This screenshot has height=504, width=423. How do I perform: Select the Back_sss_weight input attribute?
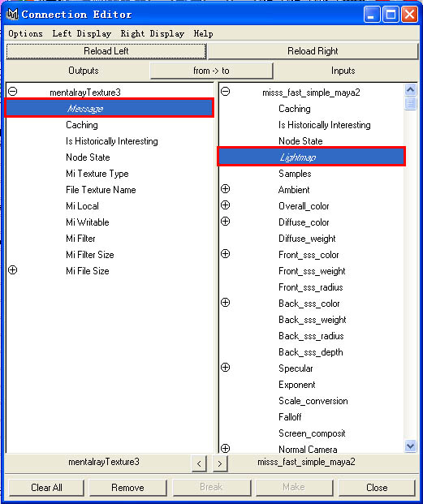[313, 320]
